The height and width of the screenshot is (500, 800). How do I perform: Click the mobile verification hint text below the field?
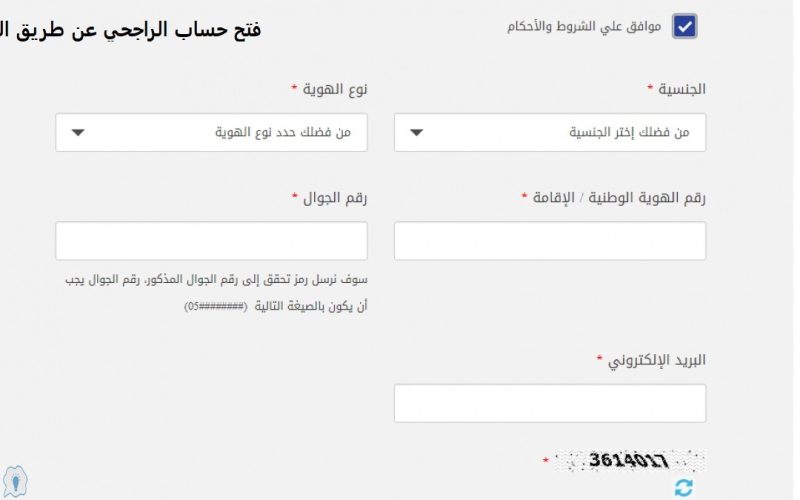[x=216, y=293]
